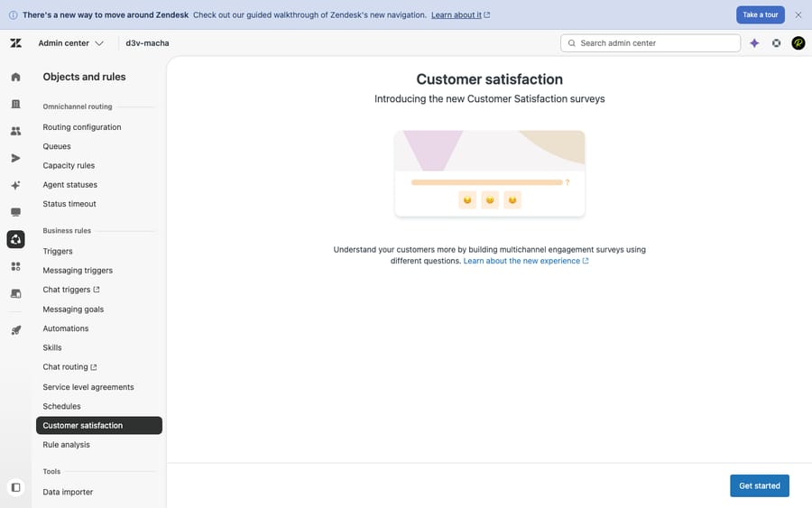Open the stacked windows icon in left rail
The width and height of the screenshot is (812, 508).
16,293
